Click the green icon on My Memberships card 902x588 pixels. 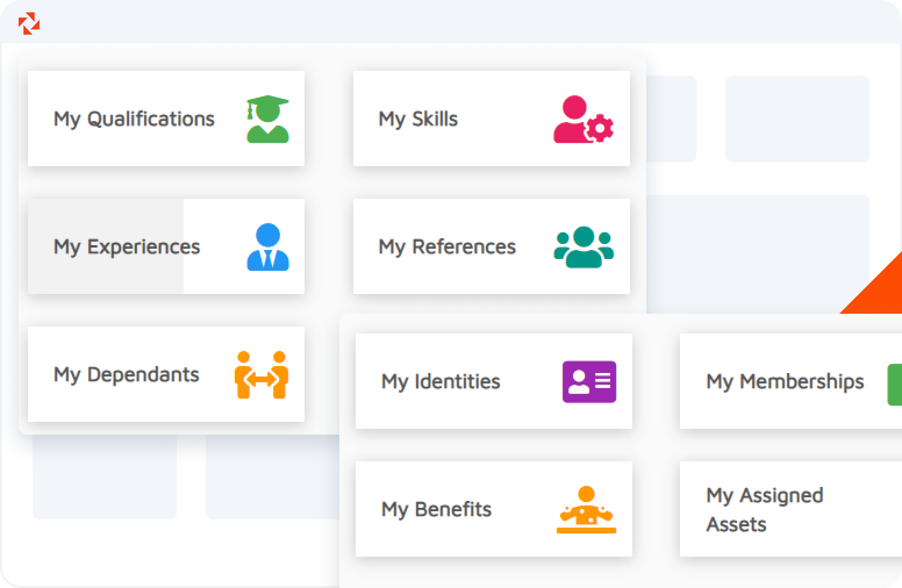point(896,385)
